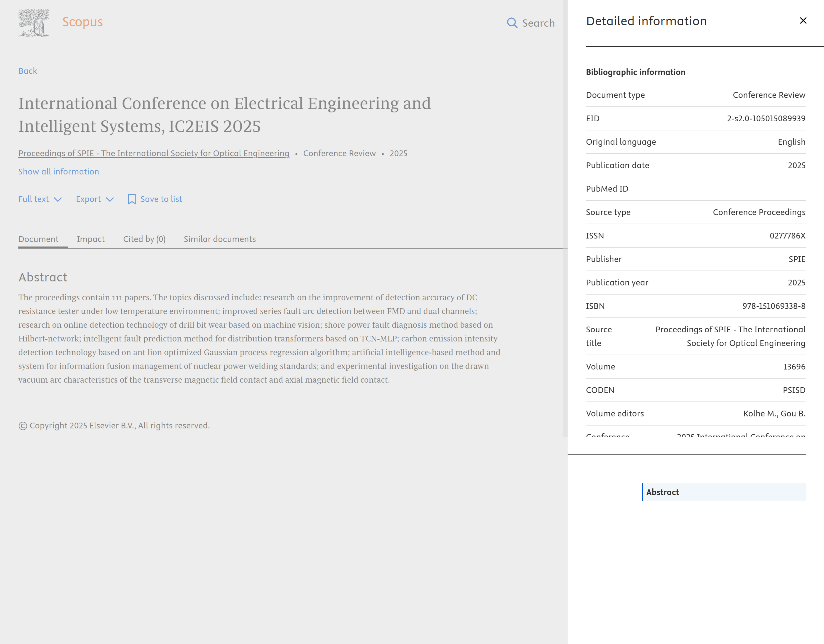Select the Abstract section in side navigation

pos(662,492)
